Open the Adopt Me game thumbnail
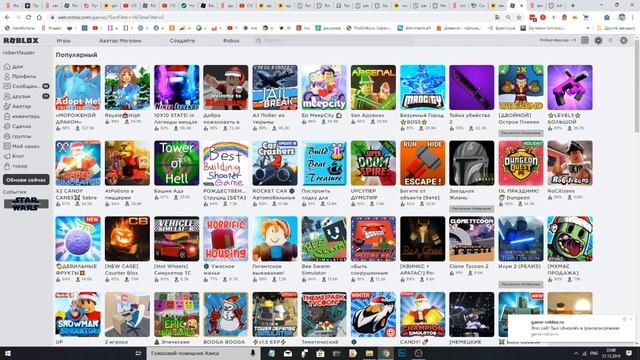The height and width of the screenshot is (360, 640). [x=78, y=87]
